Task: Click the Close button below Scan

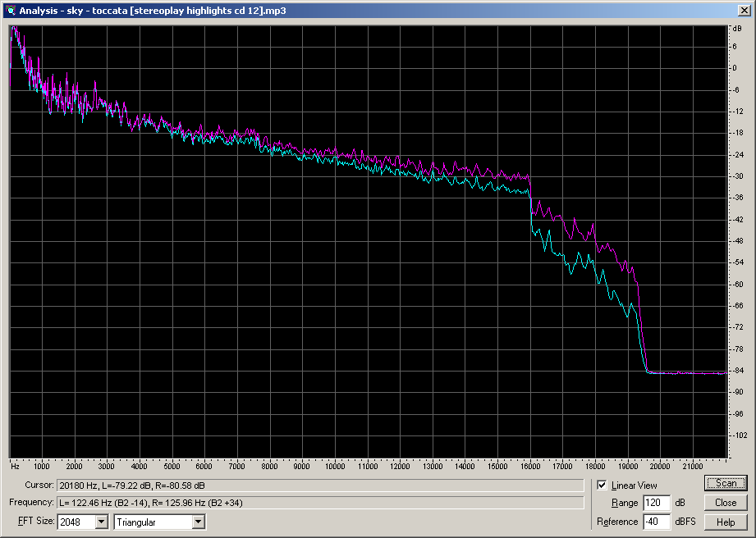Action: tap(725, 503)
